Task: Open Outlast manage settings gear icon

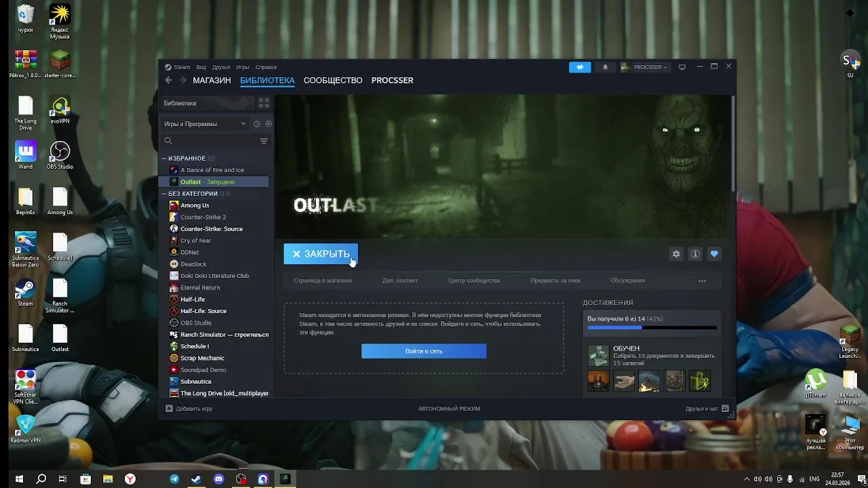Action: click(x=676, y=253)
